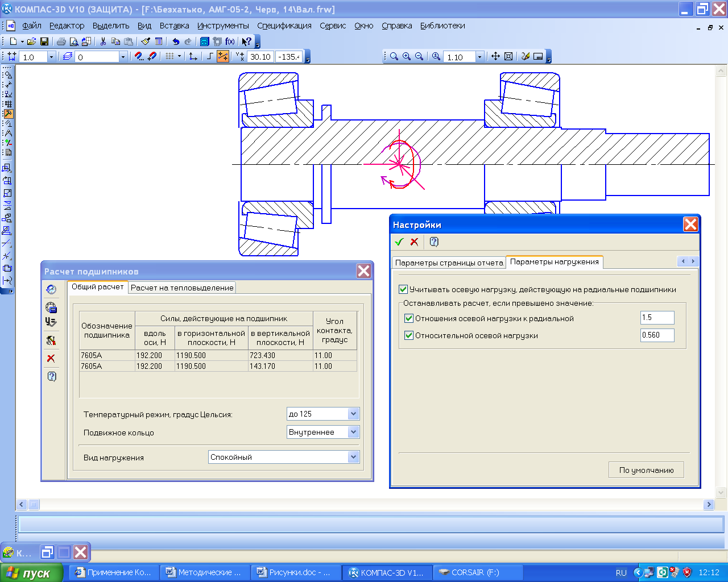Open help icon in Настройки dialog

point(434,242)
